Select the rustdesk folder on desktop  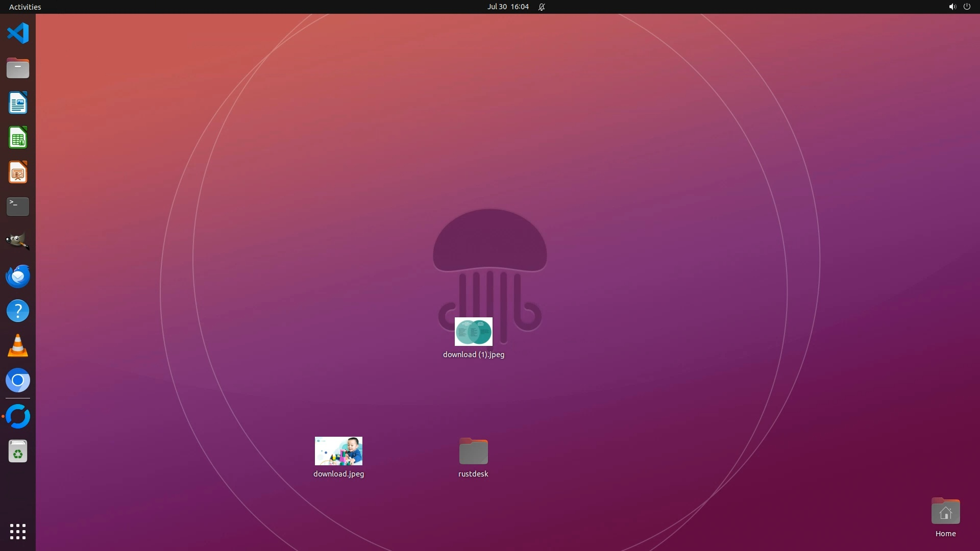click(473, 452)
